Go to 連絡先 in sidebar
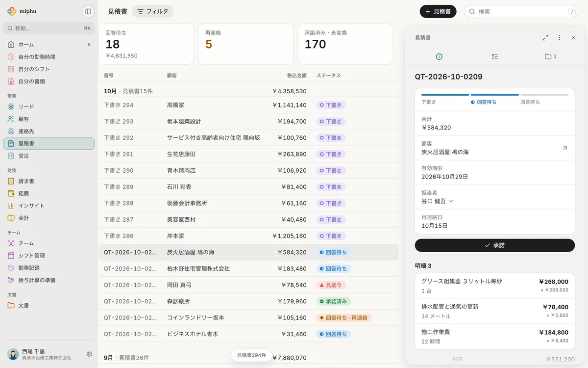588x368 pixels. 49,131
